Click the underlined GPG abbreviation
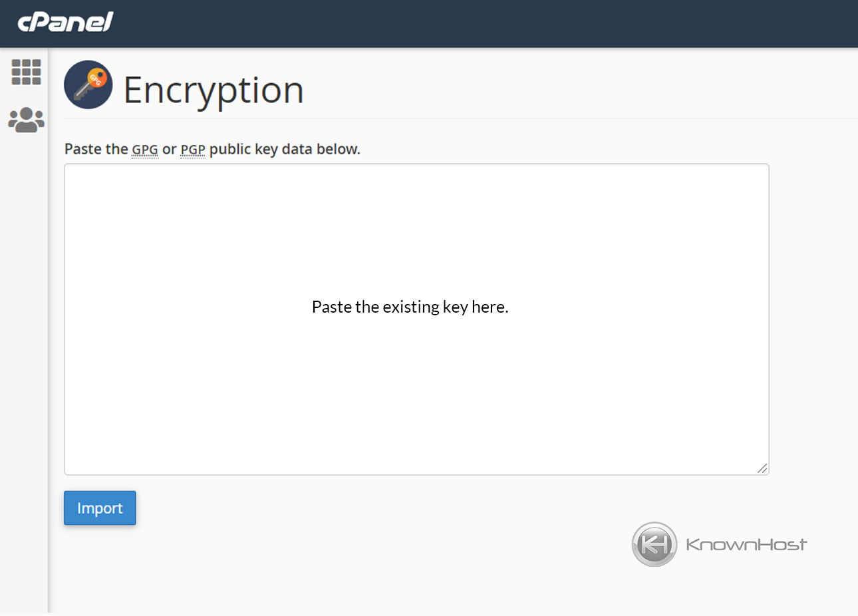Screen dimensions: 858x616 [x=144, y=149]
